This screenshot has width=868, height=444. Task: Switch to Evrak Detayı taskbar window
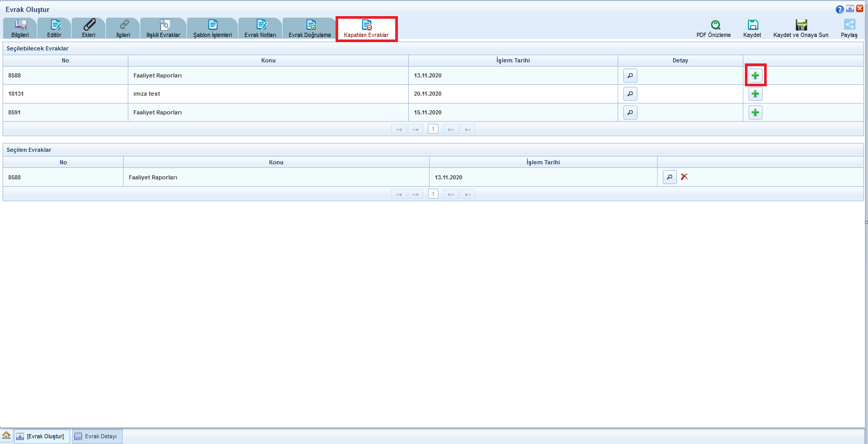click(x=97, y=437)
